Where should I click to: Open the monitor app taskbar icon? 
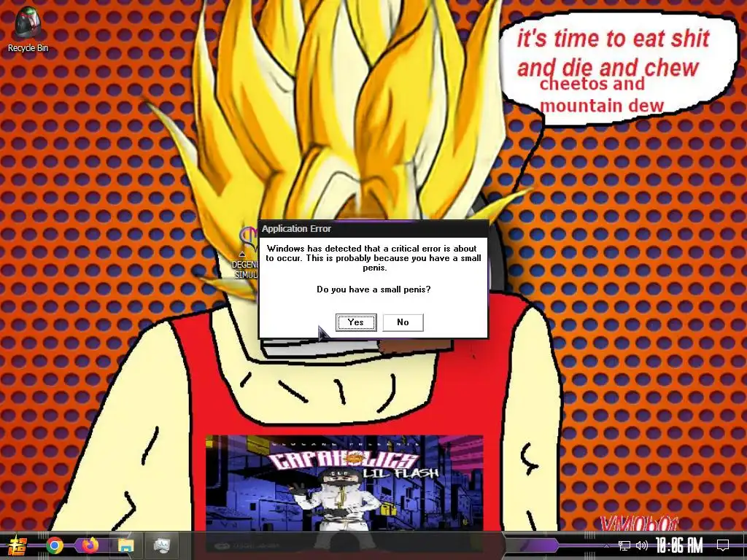[x=162, y=545]
